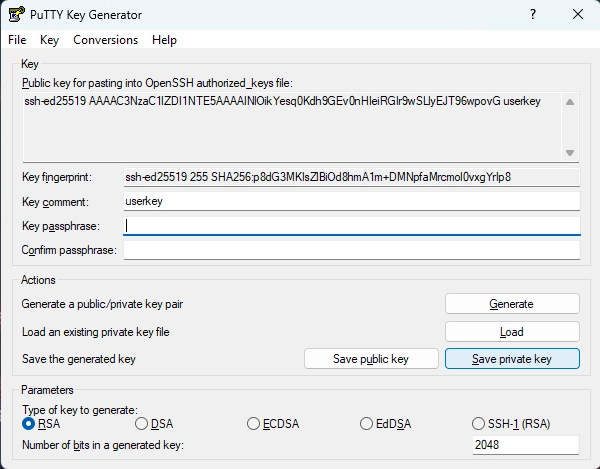Screen dimensions: 600x469
Task: Focus the Confirm passphrase field
Action: point(352,250)
